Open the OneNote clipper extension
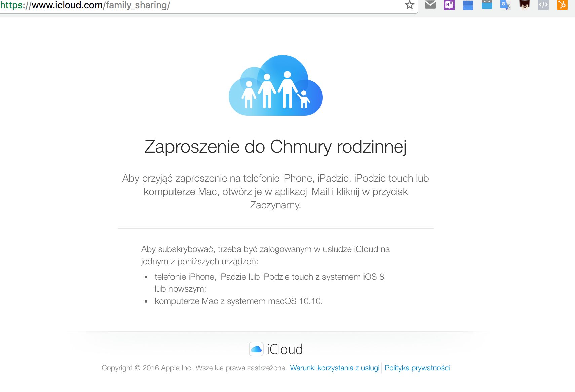The height and width of the screenshot is (392, 575). (x=449, y=5)
